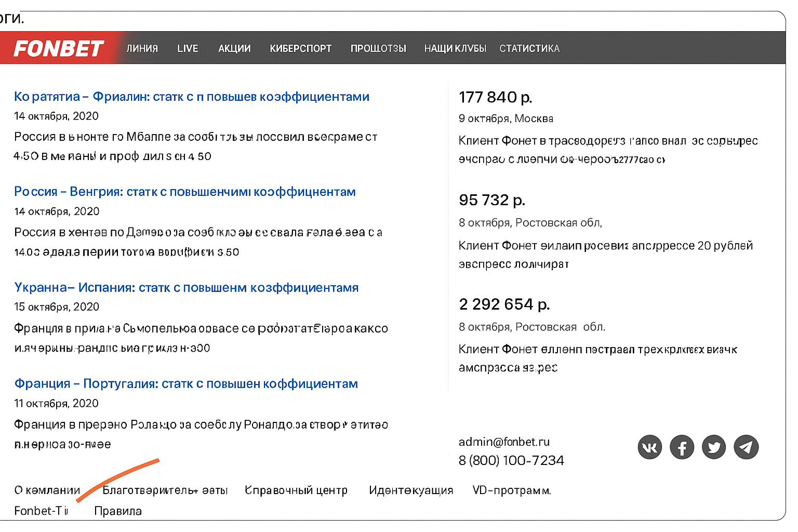Image resolution: width=798 pixels, height=532 pixels.
Task: Go to the КИБЕРСПОРТ section
Action: 300,48
